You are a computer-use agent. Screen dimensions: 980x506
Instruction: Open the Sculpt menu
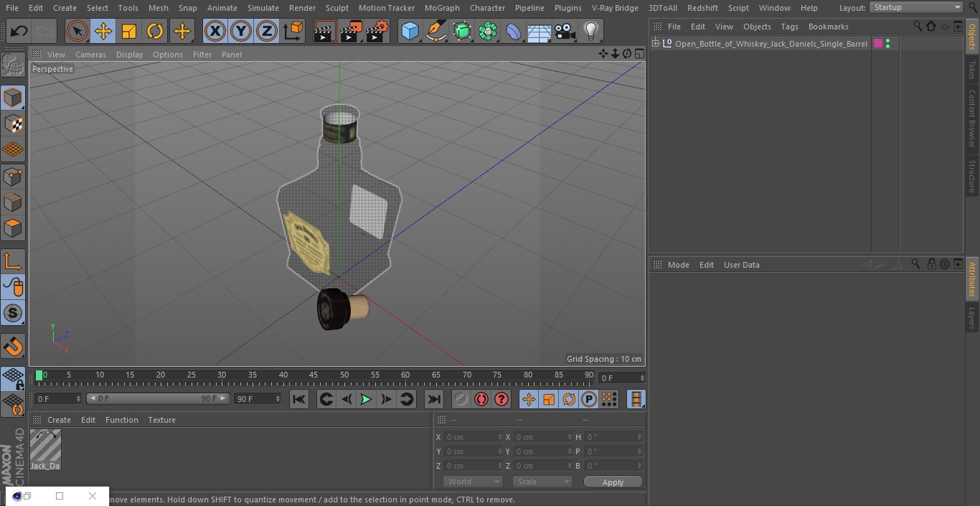(x=336, y=7)
